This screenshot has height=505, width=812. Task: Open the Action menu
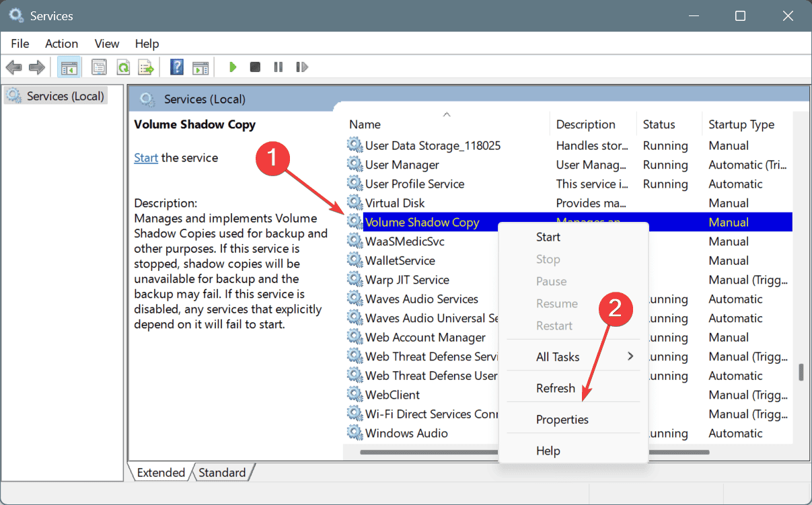pos(62,44)
